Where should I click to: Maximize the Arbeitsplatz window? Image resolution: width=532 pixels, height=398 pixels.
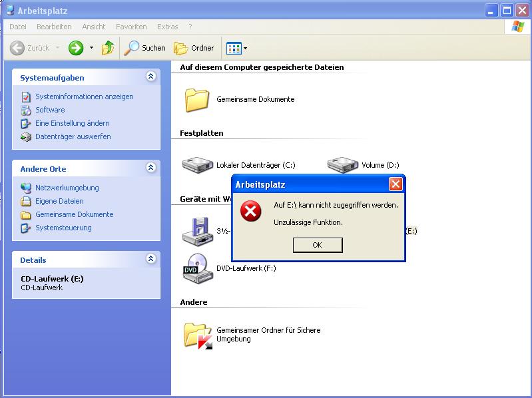click(507, 11)
